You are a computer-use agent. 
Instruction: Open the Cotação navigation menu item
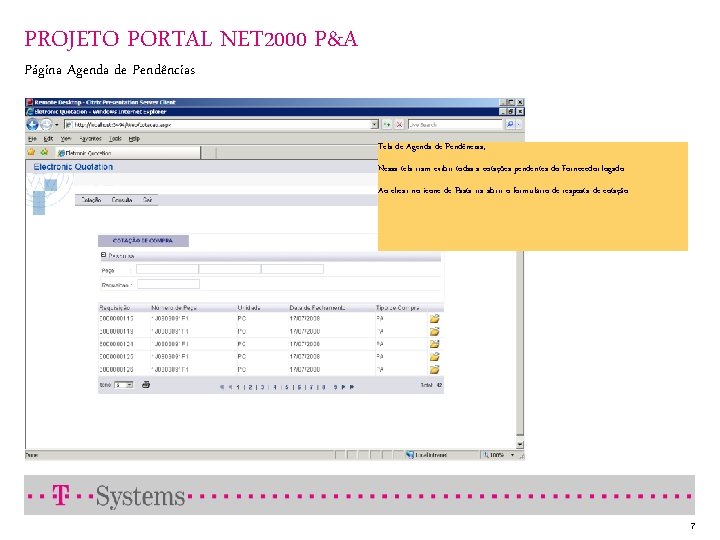(x=91, y=200)
